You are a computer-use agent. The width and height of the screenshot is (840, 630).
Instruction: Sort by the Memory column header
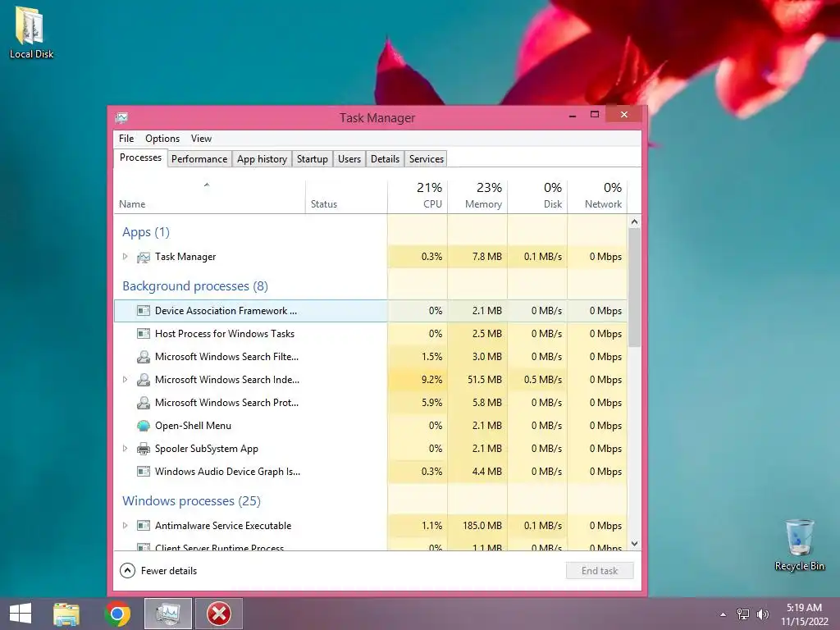(x=477, y=197)
